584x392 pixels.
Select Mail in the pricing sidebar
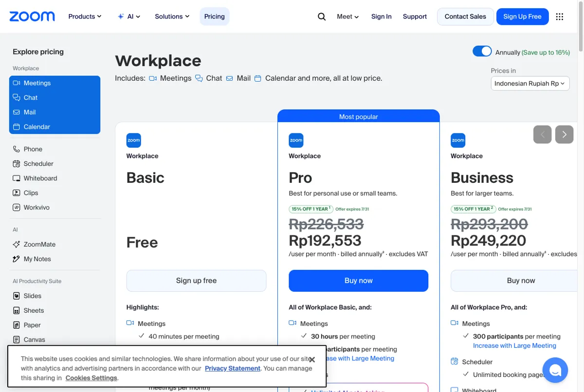pos(55,112)
